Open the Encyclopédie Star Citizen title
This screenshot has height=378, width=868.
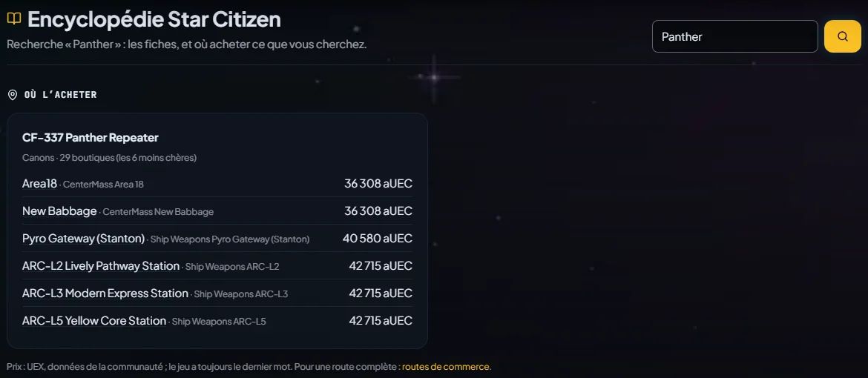[x=154, y=19]
